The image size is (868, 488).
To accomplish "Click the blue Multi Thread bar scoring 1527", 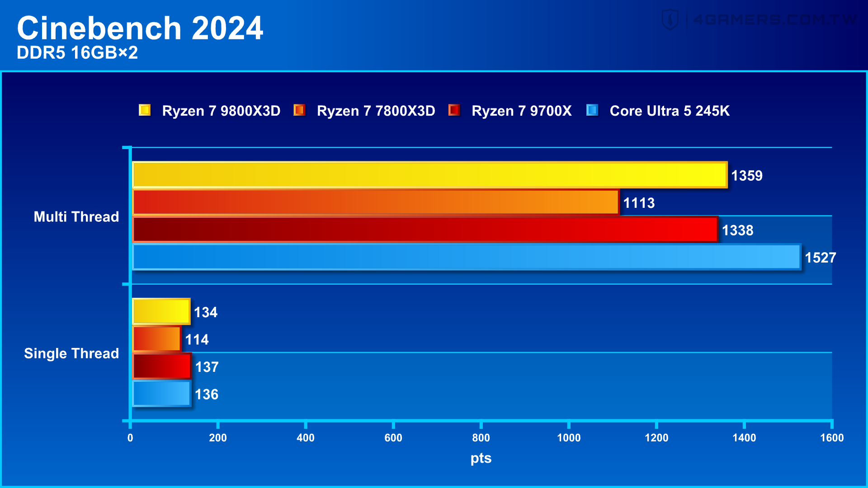I will click(467, 257).
